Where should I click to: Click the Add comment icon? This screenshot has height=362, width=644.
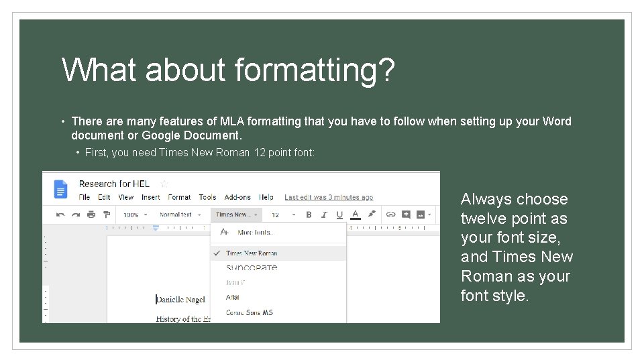(x=406, y=215)
